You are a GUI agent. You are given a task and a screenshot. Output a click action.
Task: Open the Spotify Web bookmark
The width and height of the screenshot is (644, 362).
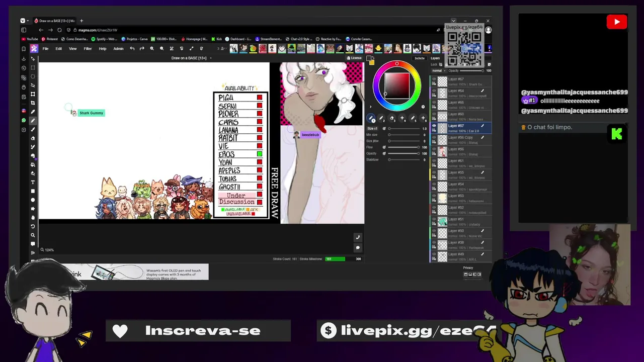(104, 39)
